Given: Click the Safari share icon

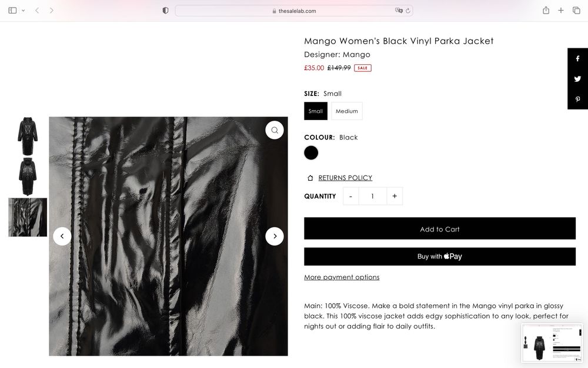Looking at the screenshot, I should tap(546, 11).
